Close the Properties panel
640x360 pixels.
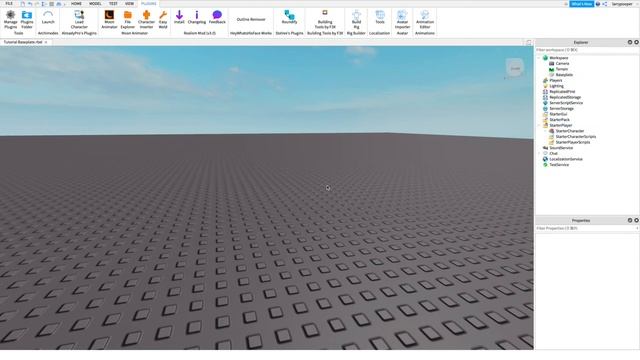(x=636, y=220)
